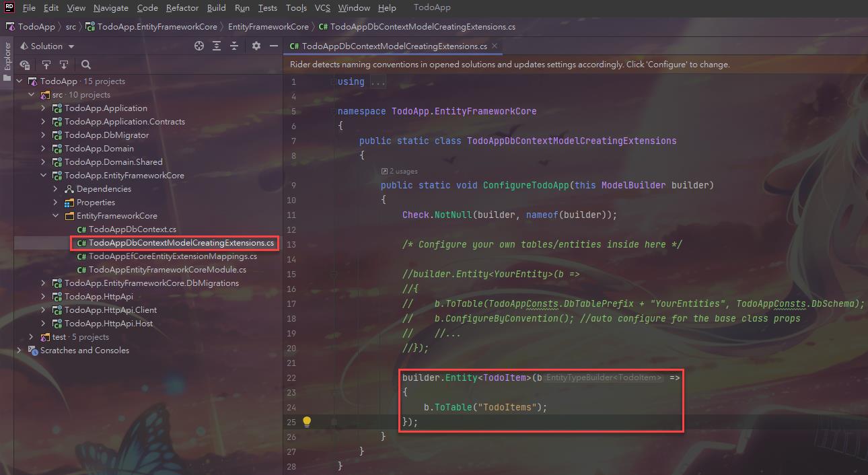Open the Solution panel settings gear
This screenshot has height=475, width=868.
256,46
